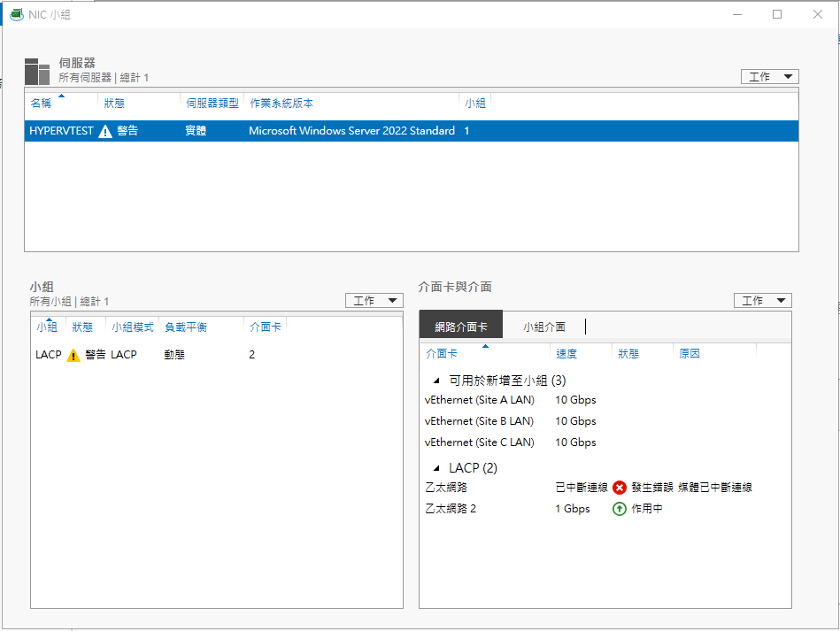This screenshot has width=840, height=631.
Task: Sort adapters by 原因 column
Action: (690, 353)
